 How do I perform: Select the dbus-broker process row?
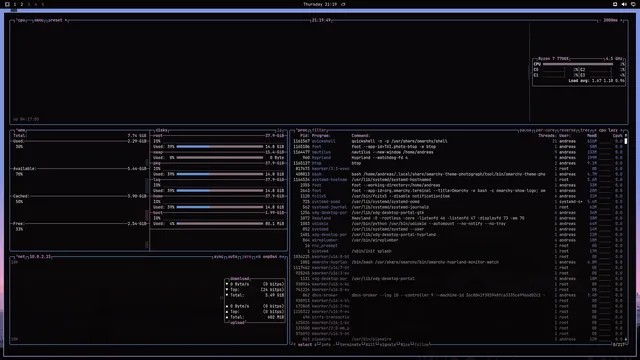click(457, 295)
